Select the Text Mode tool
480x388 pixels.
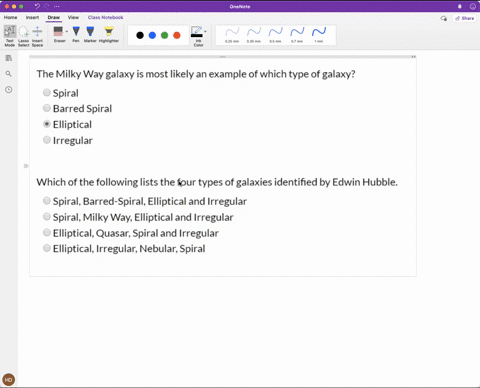(x=10, y=36)
